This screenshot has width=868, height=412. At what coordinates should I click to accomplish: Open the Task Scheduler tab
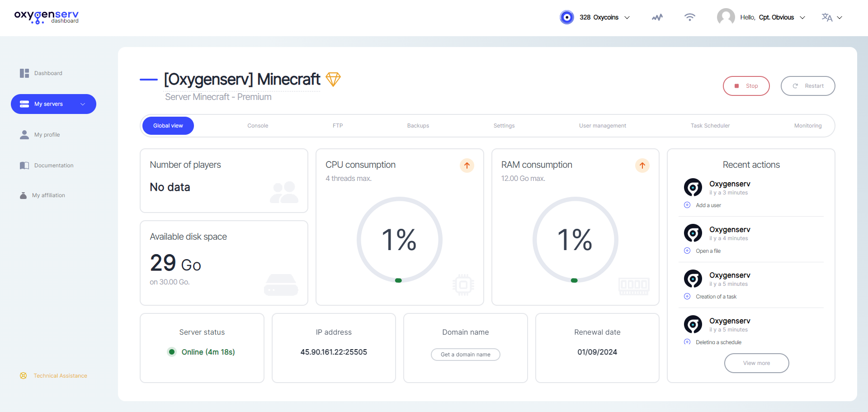(710, 126)
